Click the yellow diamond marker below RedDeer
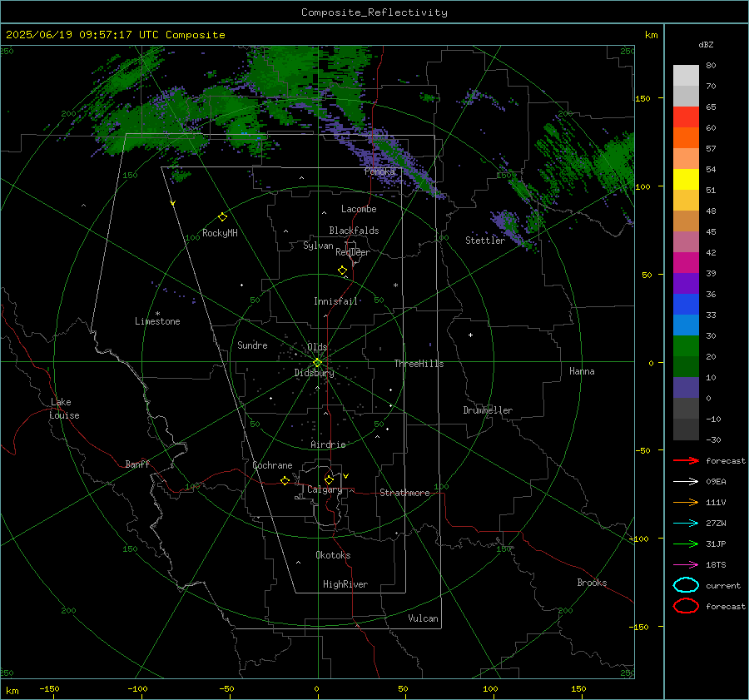 (x=342, y=270)
